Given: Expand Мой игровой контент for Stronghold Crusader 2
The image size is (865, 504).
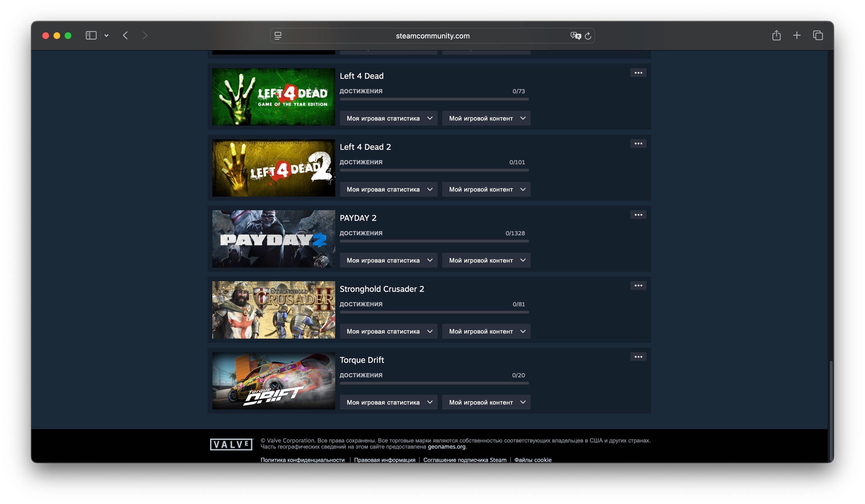Looking at the screenshot, I should point(486,331).
